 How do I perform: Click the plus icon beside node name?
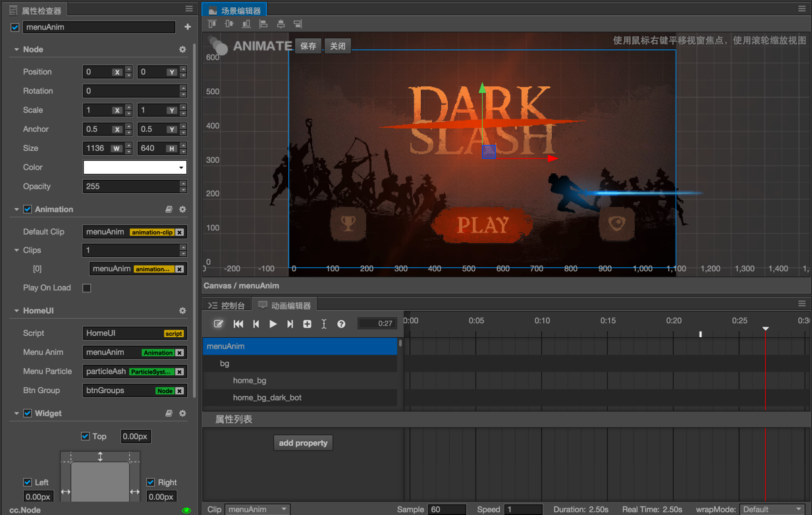coord(188,27)
